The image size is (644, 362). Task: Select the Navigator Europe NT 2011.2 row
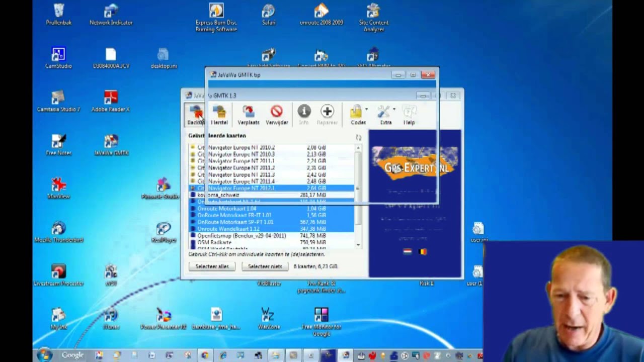coord(272,167)
